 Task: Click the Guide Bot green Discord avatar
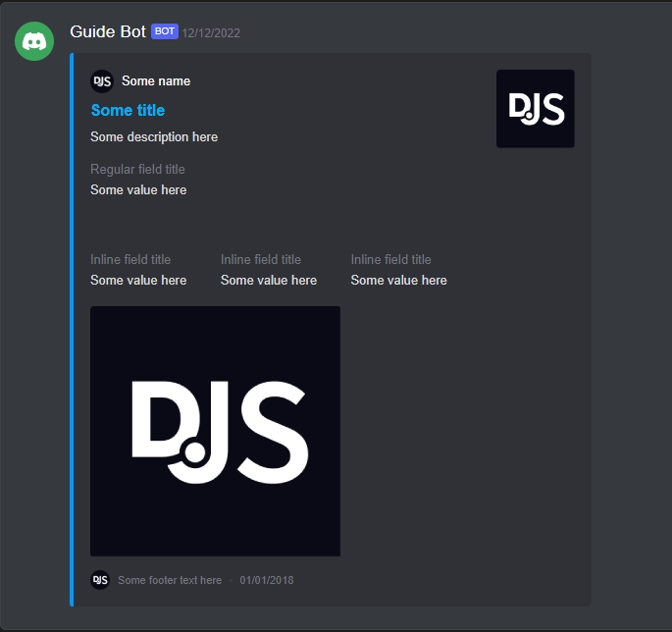point(34,41)
